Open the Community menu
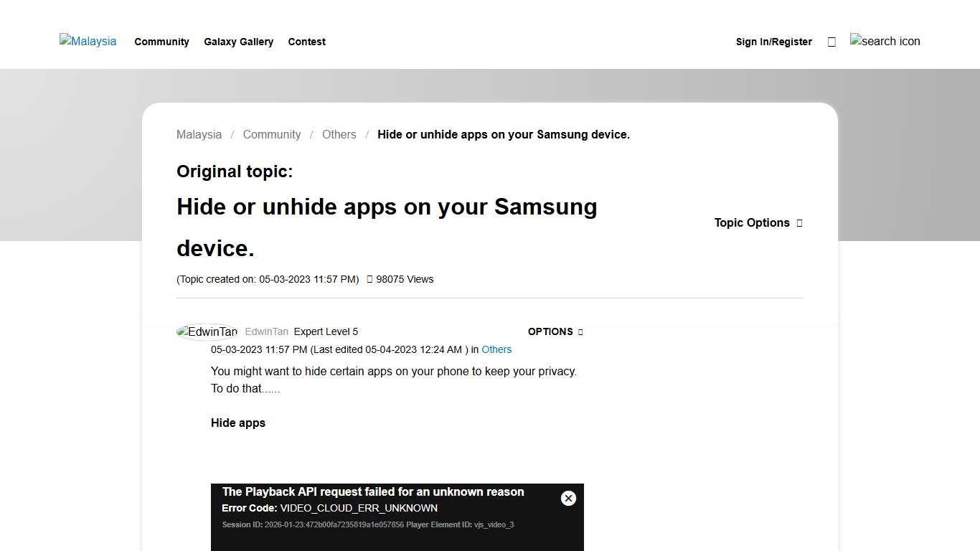The image size is (980, 551). click(161, 42)
